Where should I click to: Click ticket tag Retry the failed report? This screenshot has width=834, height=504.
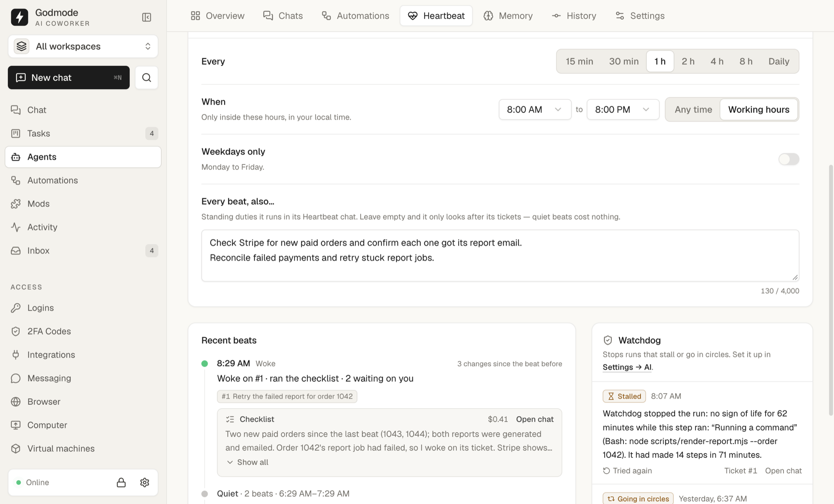(x=287, y=396)
